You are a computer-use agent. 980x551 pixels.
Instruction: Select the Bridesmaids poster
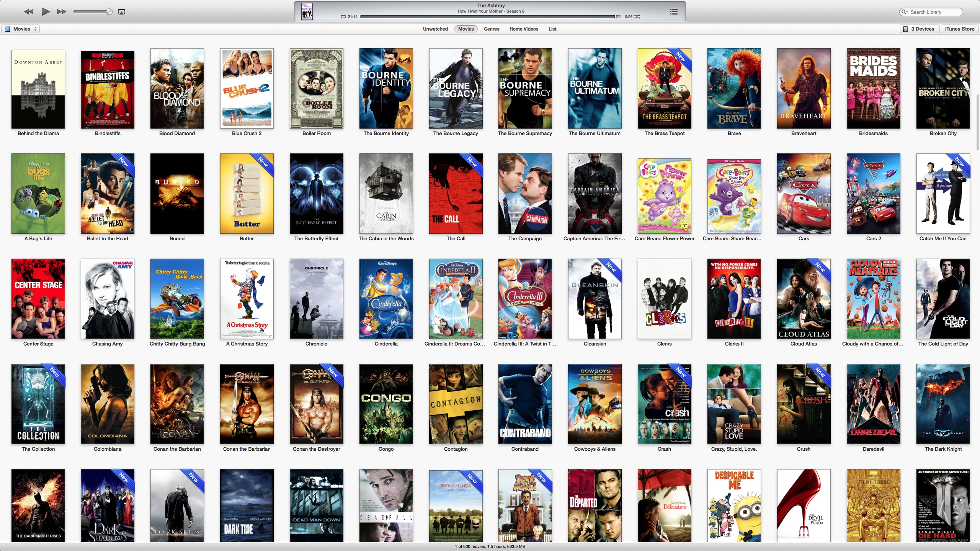tap(874, 88)
